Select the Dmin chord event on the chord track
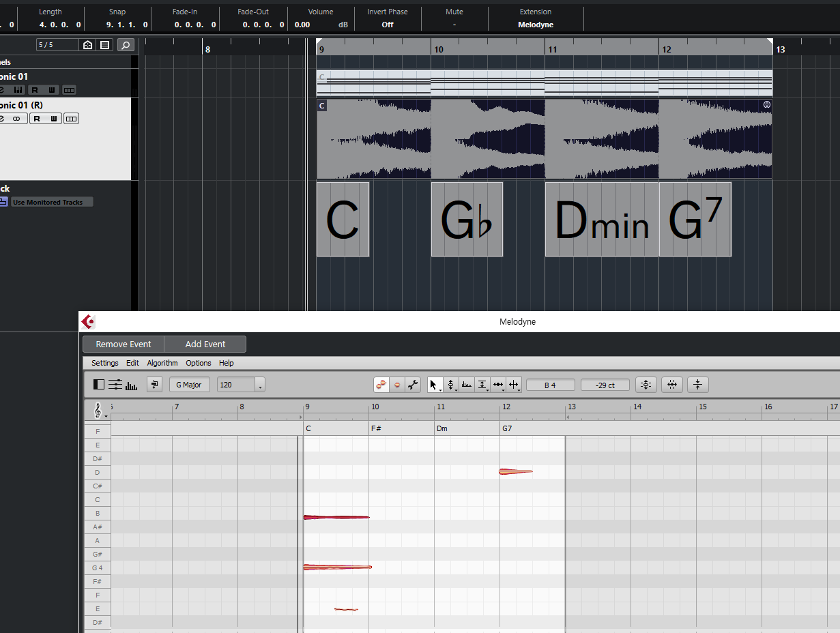The height and width of the screenshot is (633, 840). [x=602, y=219]
